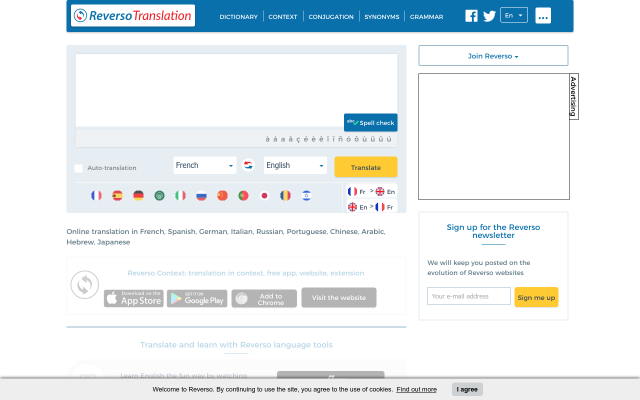Get it on Google Play badge
The height and width of the screenshot is (400, 640).
pyautogui.click(x=197, y=298)
